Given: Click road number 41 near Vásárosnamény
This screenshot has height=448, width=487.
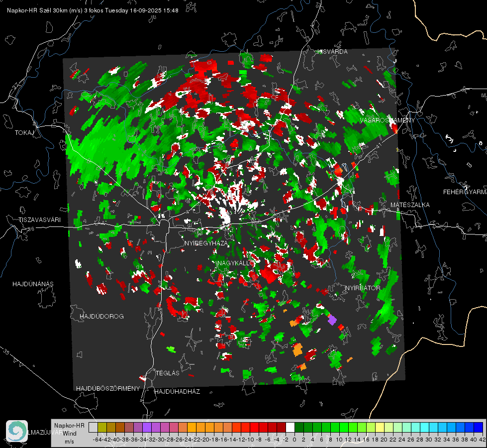Looking at the screenshot, I should pyautogui.click(x=378, y=146).
